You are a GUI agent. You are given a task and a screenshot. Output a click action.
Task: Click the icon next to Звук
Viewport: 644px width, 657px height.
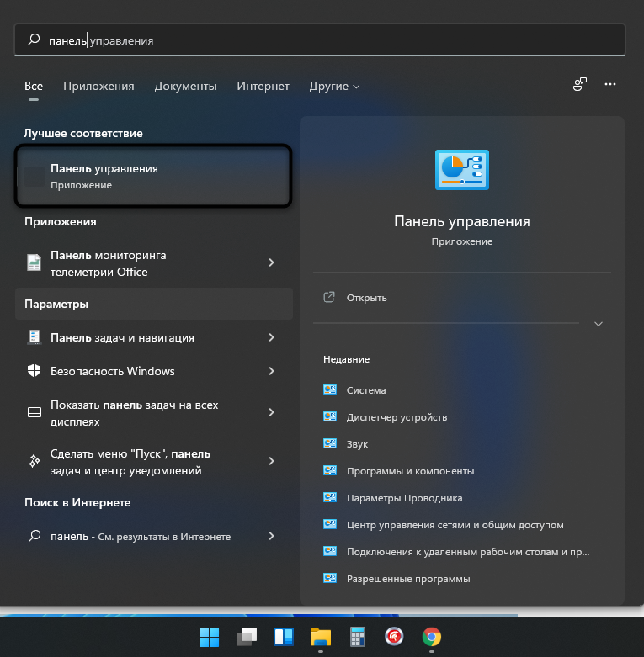click(x=330, y=443)
